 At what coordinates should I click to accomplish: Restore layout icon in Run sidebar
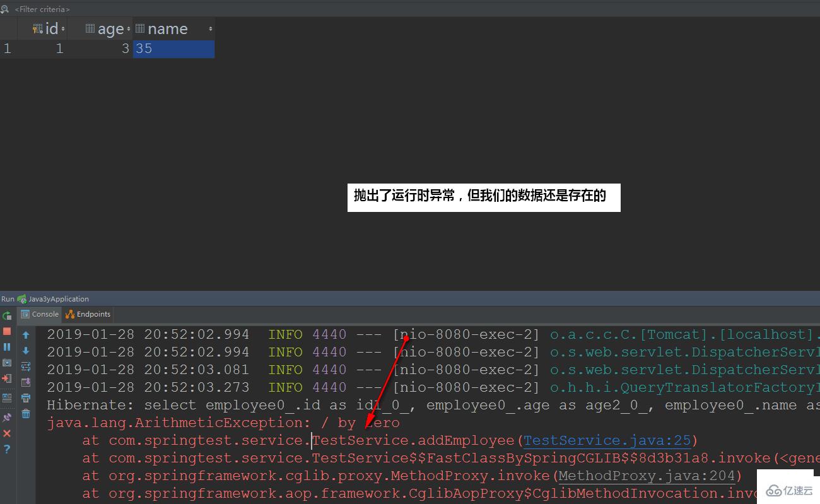pos(7,398)
